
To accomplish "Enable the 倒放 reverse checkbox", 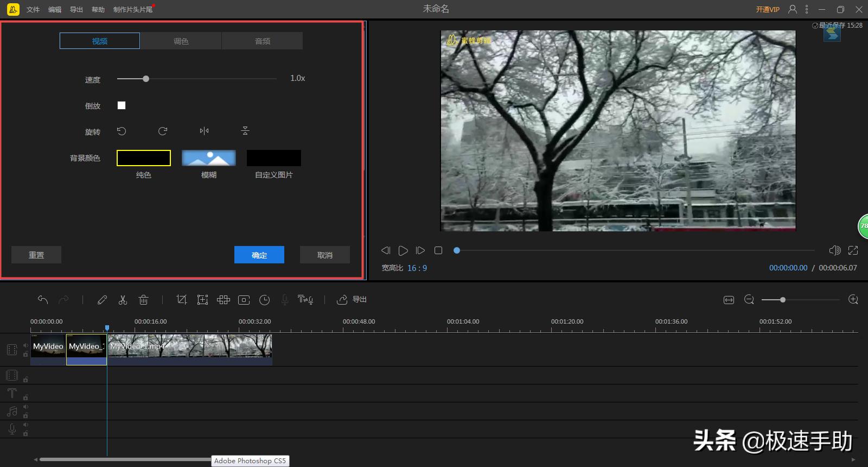I will pos(122,105).
